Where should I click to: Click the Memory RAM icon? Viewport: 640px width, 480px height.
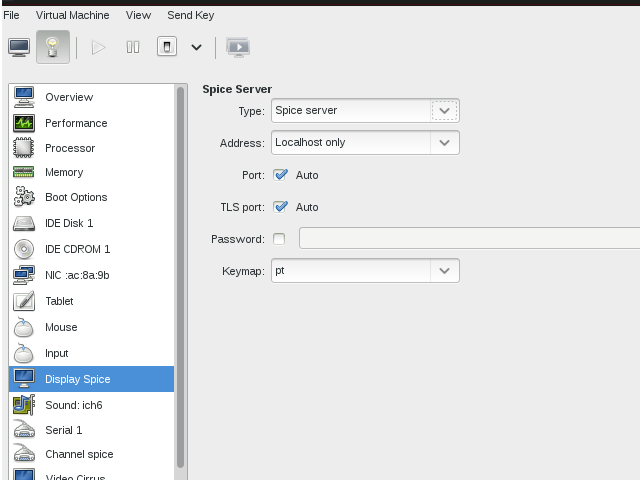coord(24,172)
